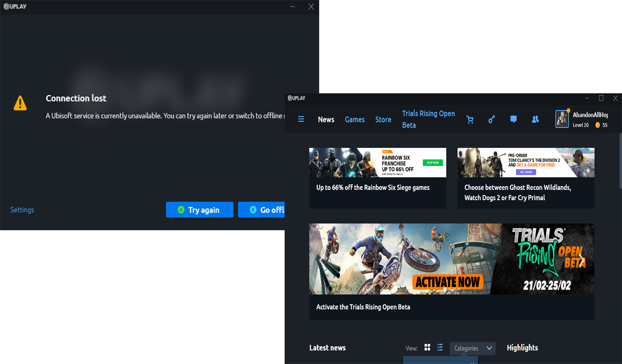Image resolution: width=622 pixels, height=364 pixels.
Task: Click the "Level 20" text
Action: (x=581, y=125)
